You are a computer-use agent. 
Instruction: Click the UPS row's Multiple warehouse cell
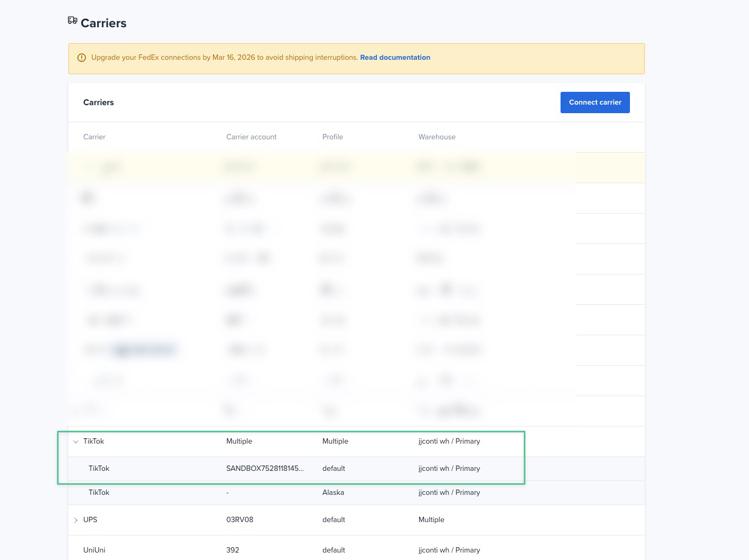point(431,520)
